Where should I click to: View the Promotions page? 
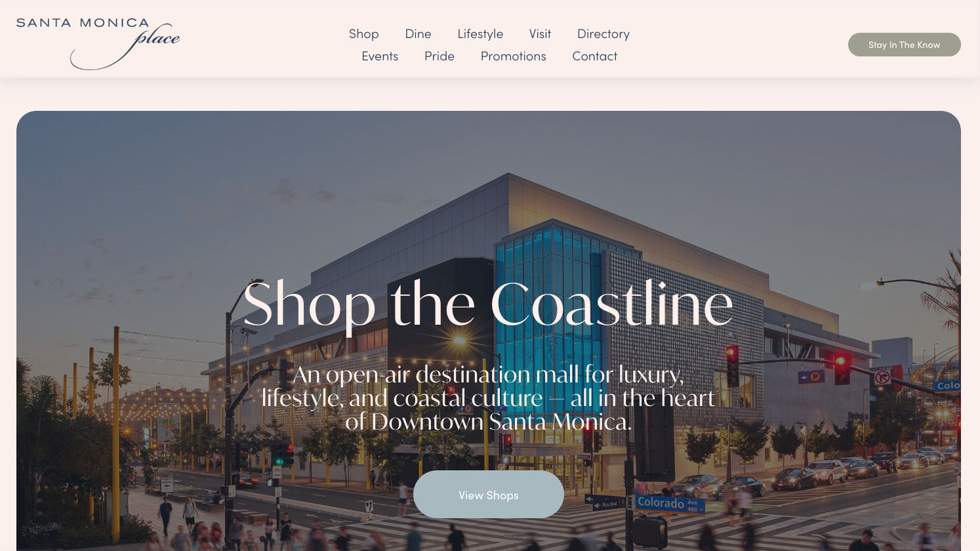coord(514,56)
